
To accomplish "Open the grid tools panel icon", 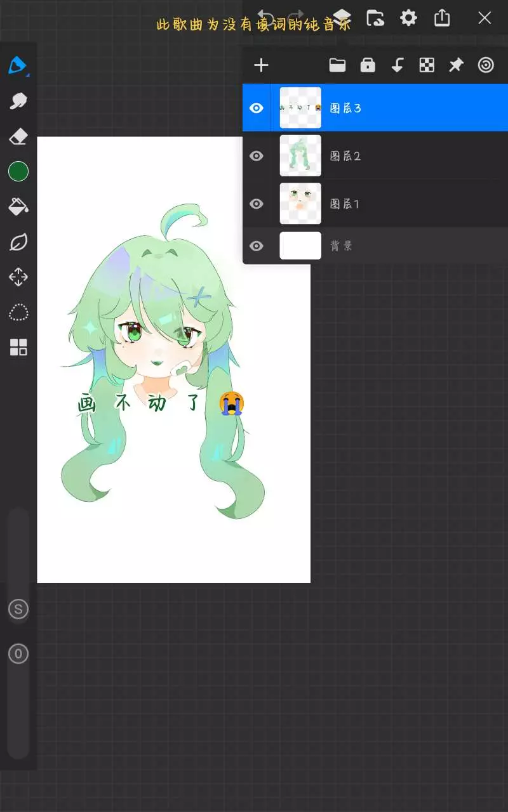I will pos(18,347).
